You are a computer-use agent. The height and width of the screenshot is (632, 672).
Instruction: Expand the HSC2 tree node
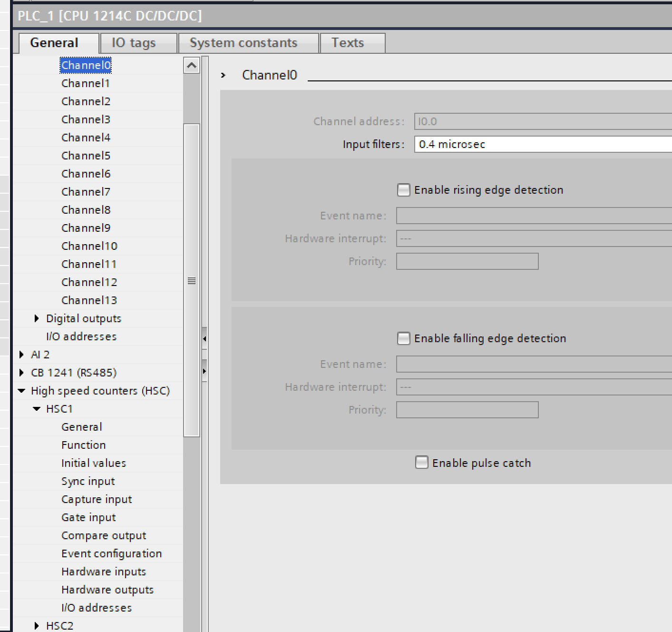[x=37, y=626]
